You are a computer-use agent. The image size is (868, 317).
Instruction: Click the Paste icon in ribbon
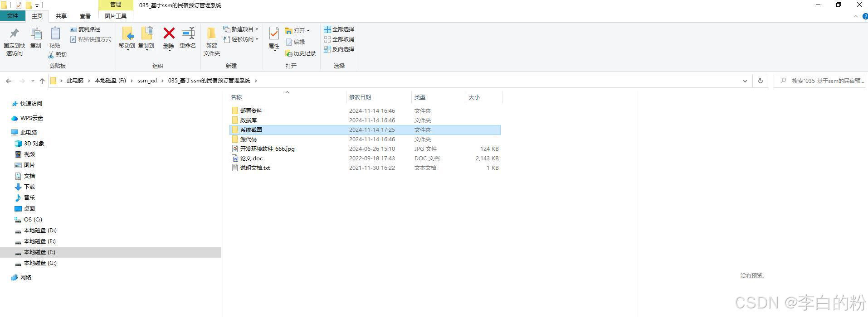pyautogui.click(x=55, y=38)
